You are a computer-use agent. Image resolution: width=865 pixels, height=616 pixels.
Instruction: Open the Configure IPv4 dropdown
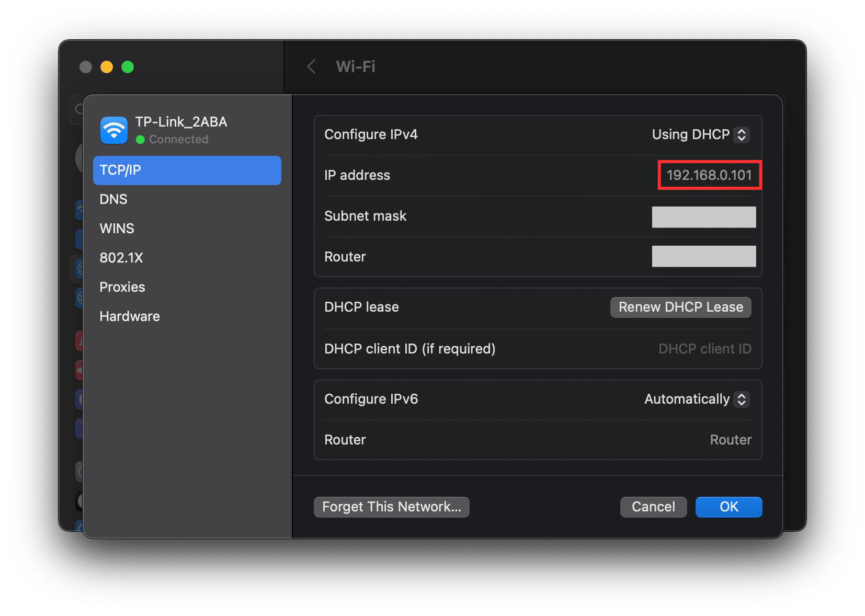pos(700,134)
